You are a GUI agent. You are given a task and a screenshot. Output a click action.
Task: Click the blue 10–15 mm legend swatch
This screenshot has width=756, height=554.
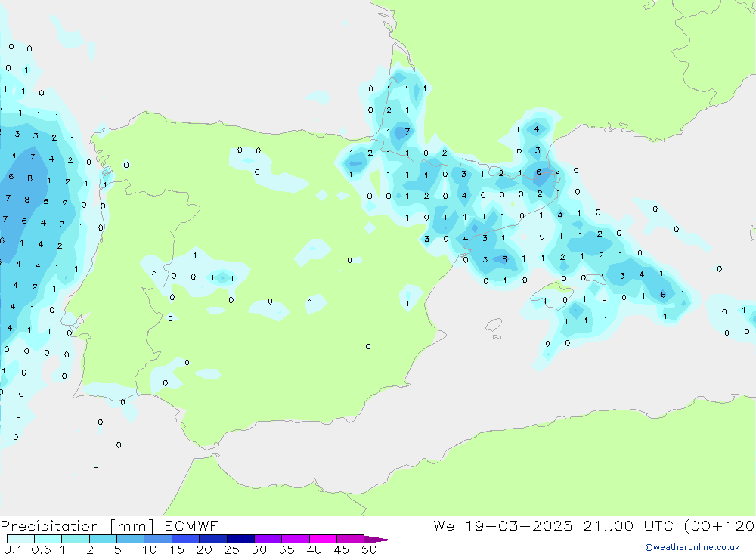[158, 540]
